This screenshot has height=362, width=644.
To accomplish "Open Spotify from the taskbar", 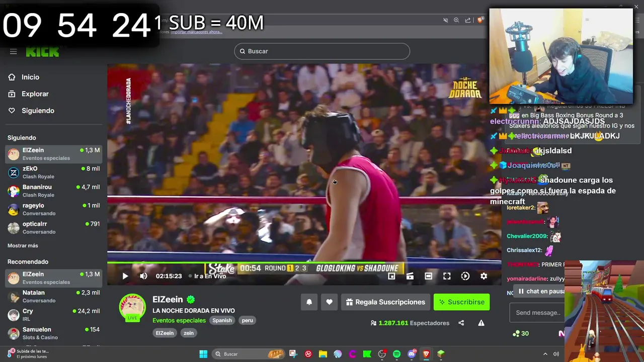I will (x=396, y=354).
